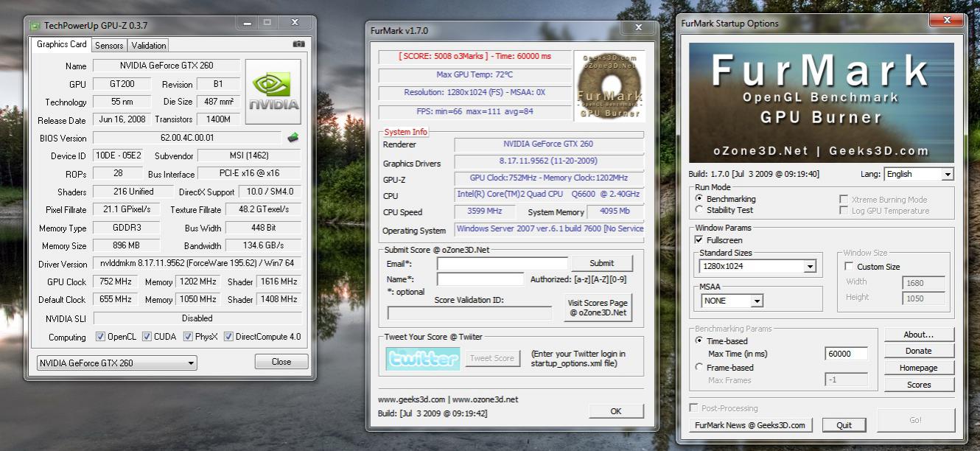980x451 pixels.
Task: Click the BIOS upload chip icon in GPU-Z
Action: [x=293, y=137]
